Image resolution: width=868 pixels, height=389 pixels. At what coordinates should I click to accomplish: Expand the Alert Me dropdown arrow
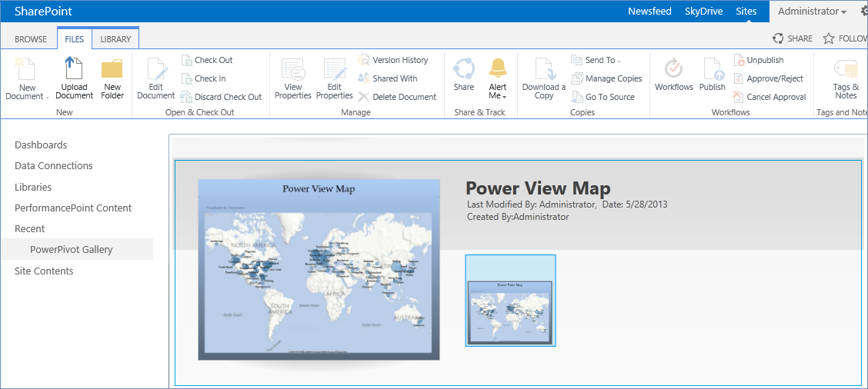coord(504,97)
